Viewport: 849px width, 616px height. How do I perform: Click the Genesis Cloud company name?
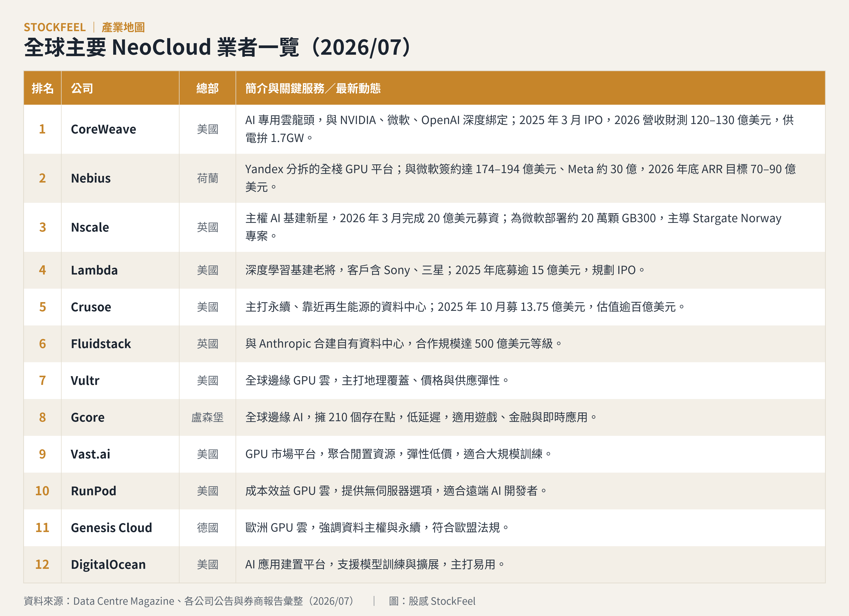(112, 528)
